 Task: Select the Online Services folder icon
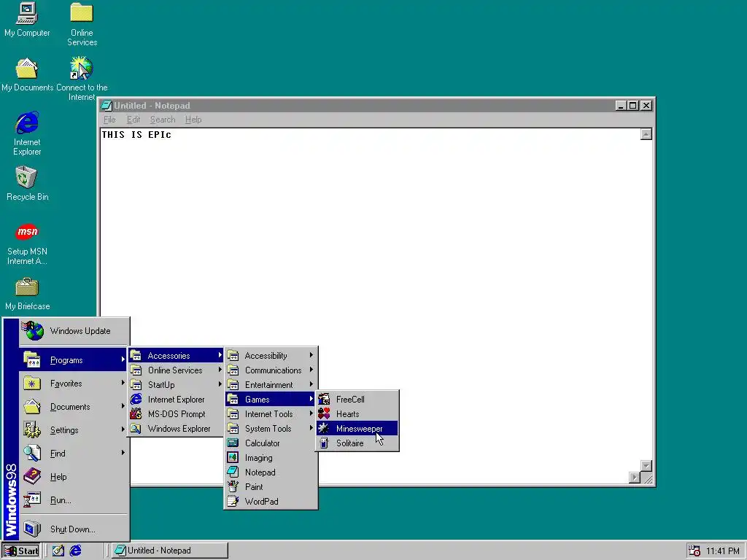pyautogui.click(x=82, y=24)
